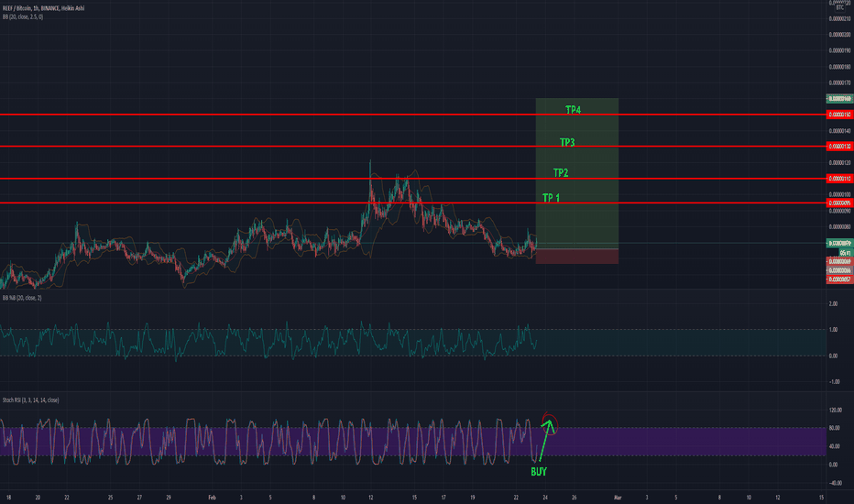Click the -1.00 value on BB %B scale
Viewport: 854px width, 504px height.
tap(834, 382)
